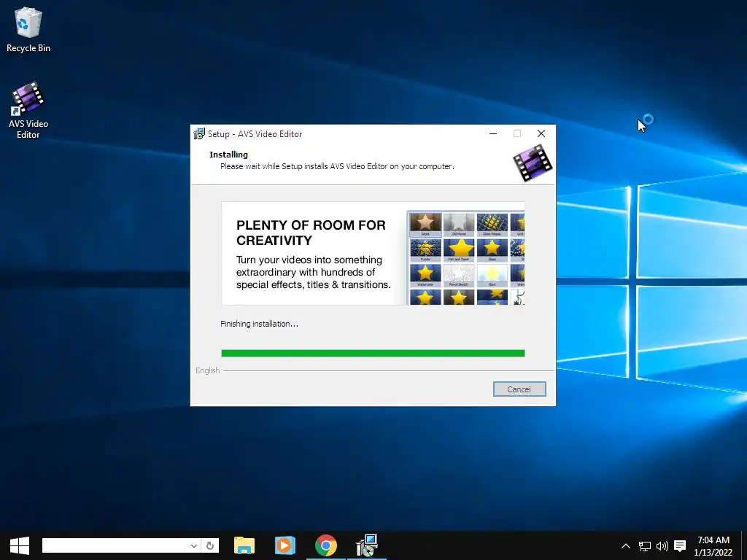The width and height of the screenshot is (747, 560).
Task: Launch File Explorer from the taskbar
Action: (244, 545)
